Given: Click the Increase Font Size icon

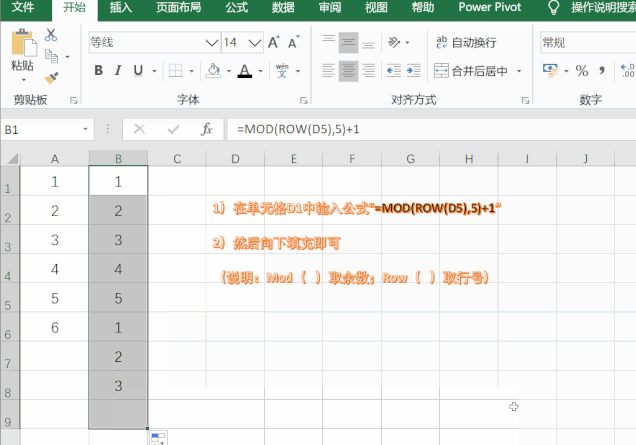Looking at the screenshot, I should click(x=273, y=43).
